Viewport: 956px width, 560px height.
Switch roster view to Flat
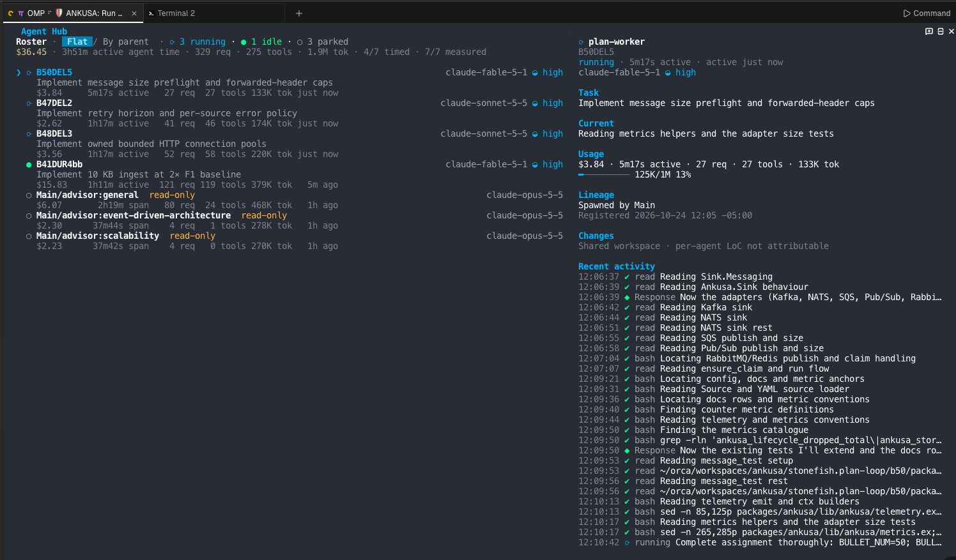point(77,42)
